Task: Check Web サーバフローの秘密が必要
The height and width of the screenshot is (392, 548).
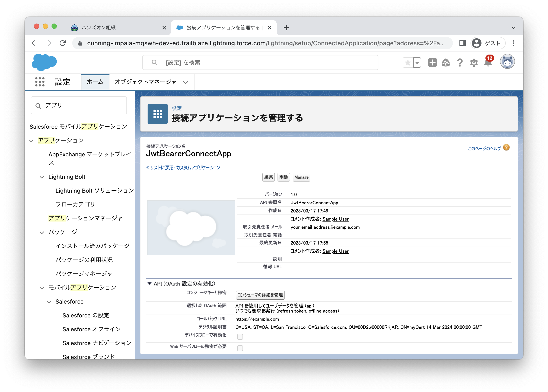Action: 240,348
